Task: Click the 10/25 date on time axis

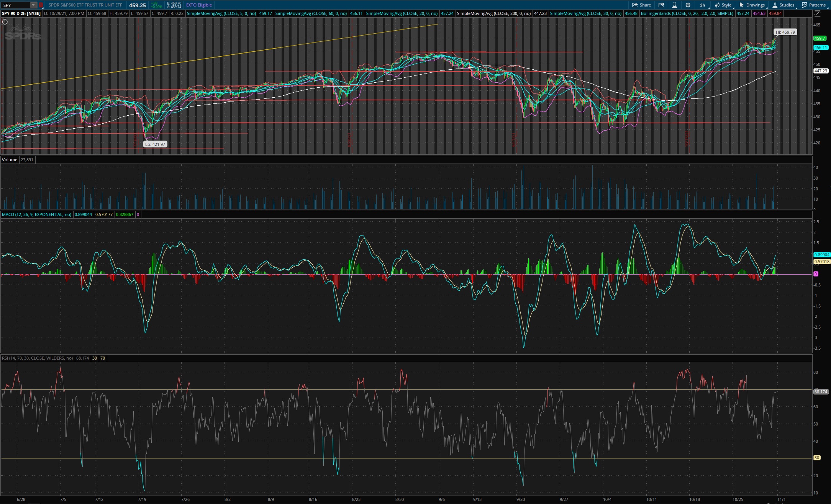Action: pyautogui.click(x=738, y=499)
